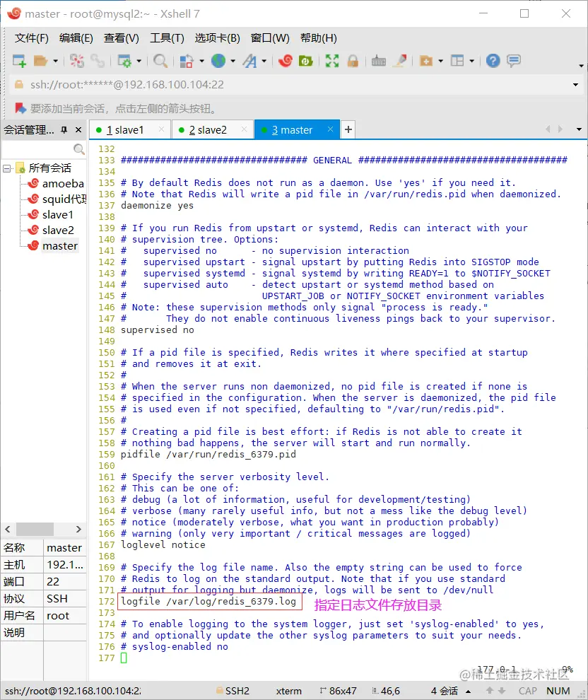Open the 窗口(W) menu

point(270,38)
